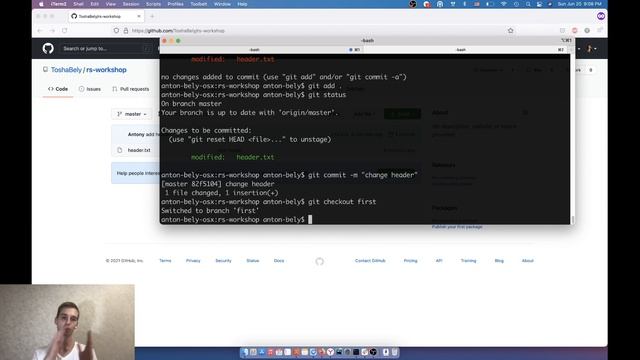Viewport: 640px width, 360px height.
Task: Open the Yandex browser from Dock
Action: (330, 352)
